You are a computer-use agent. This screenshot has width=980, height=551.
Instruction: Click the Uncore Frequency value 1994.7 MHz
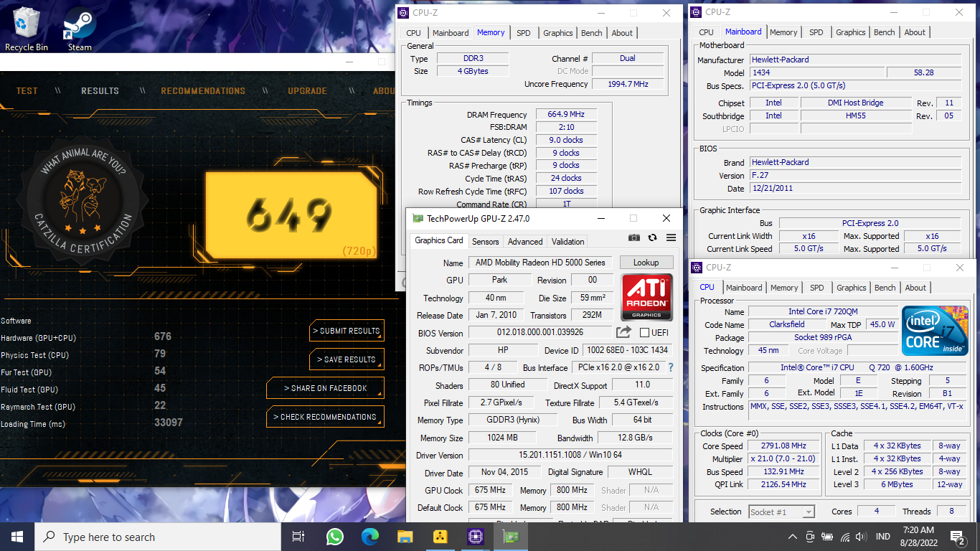[x=628, y=84]
